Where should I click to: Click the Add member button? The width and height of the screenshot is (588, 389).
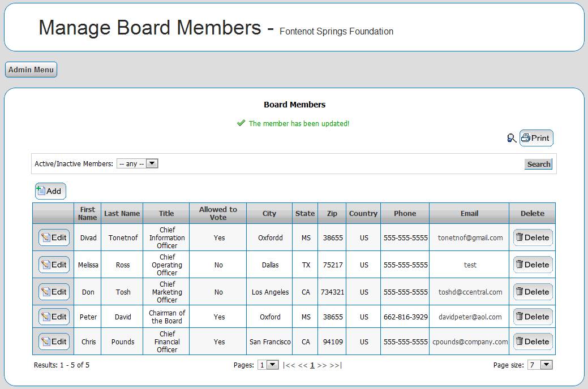click(x=50, y=191)
